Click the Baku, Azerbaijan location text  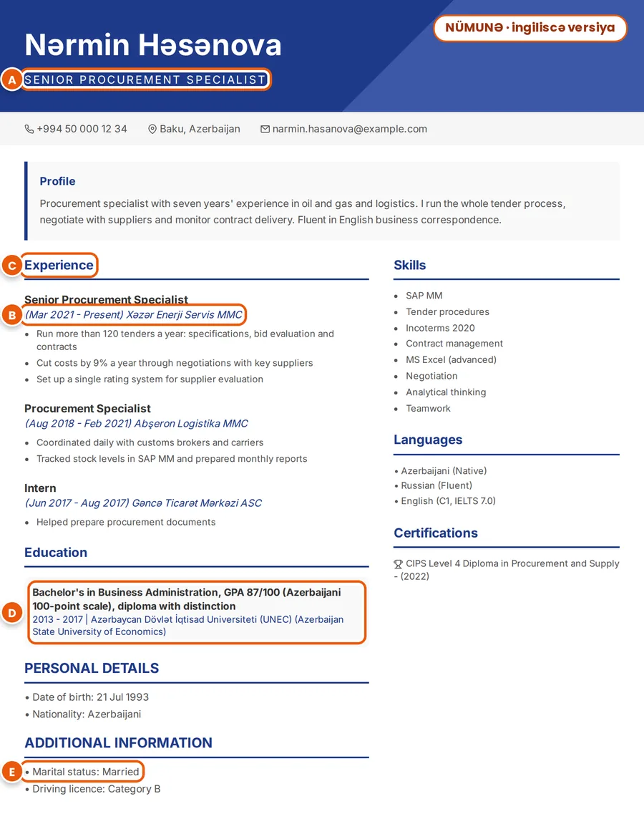[200, 130]
